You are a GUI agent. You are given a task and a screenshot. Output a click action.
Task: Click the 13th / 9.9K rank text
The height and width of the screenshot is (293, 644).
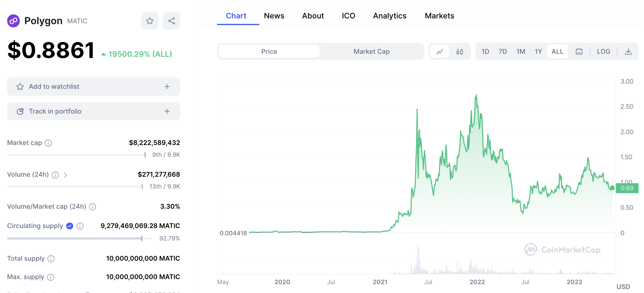pyautogui.click(x=165, y=187)
